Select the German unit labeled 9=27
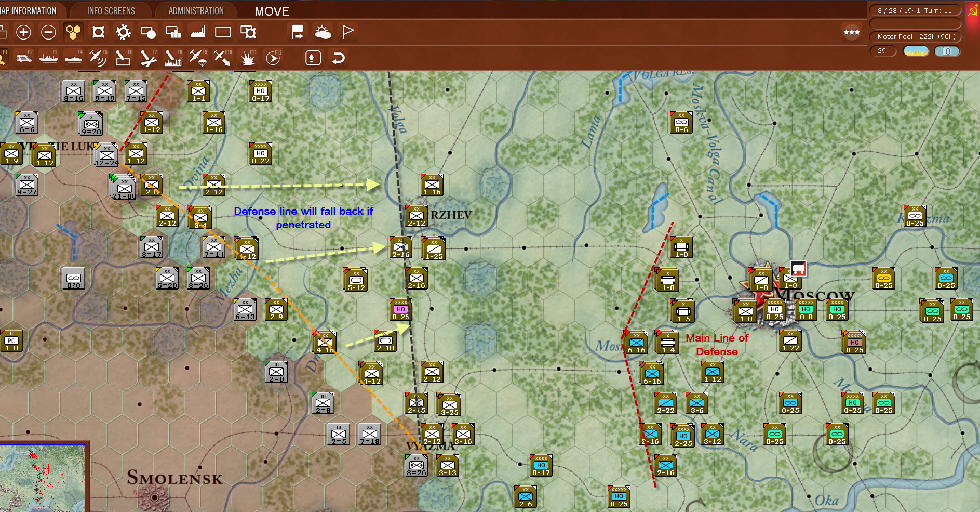The height and width of the screenshot is (512, 980). point(27,185)
